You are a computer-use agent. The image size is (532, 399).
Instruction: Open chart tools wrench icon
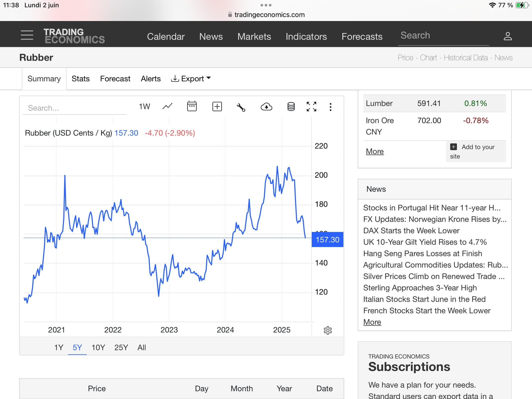point(241,107)
